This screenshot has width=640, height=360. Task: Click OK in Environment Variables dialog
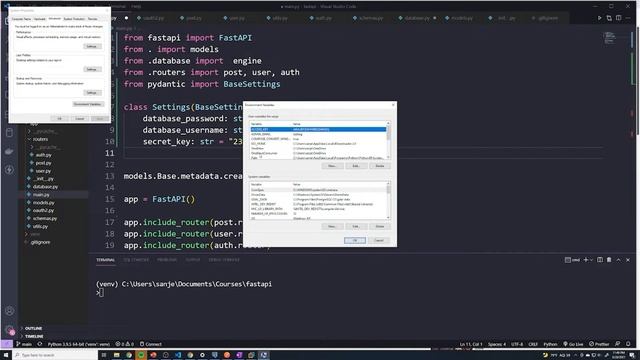click(355, 240)
